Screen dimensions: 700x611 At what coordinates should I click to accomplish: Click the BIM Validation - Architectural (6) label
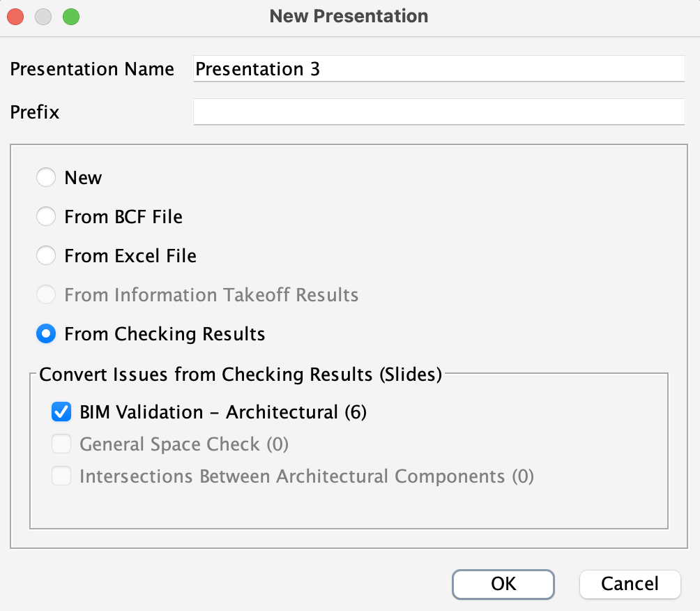click(223, 412)
